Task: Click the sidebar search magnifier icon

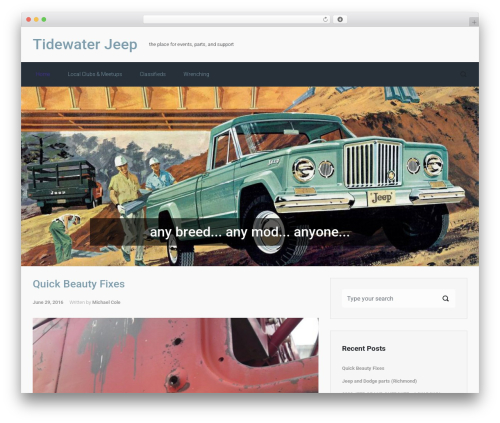Action: 445,298
